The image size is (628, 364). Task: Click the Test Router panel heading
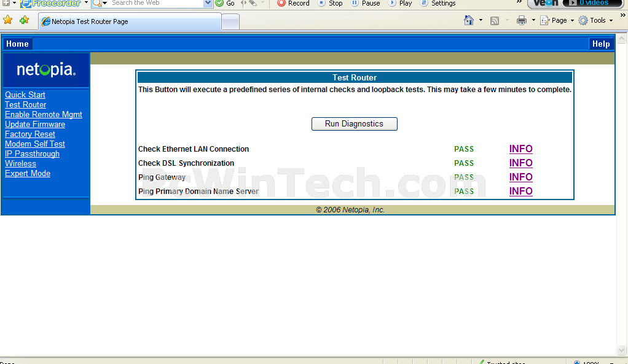pos(355,77)
